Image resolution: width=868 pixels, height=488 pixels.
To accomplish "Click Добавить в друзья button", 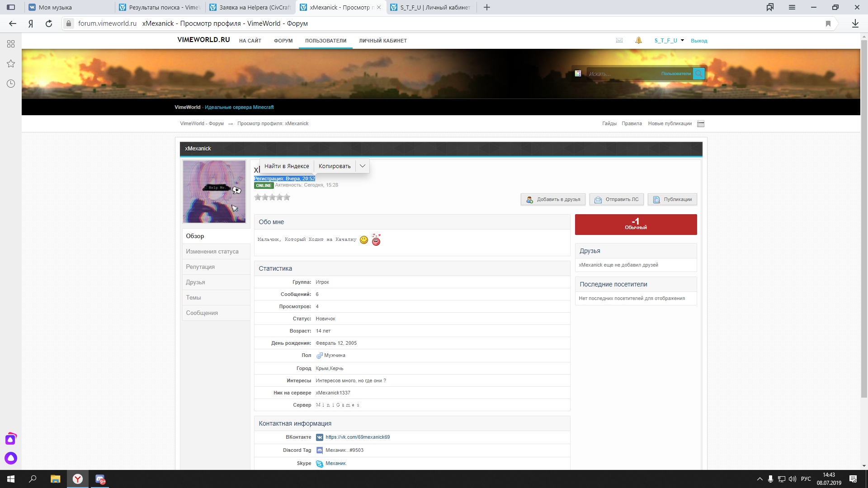I will pos(553,199).
